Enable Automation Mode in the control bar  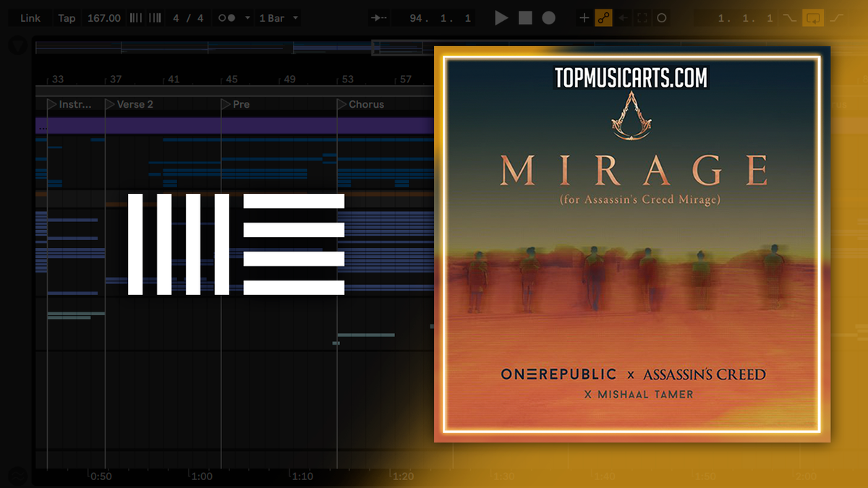coord(605,18)
